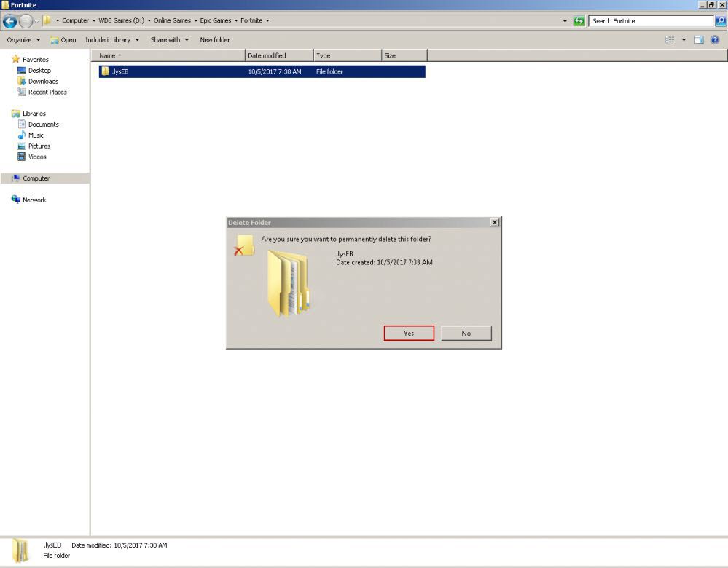This screenshot has width=728, height=568.
Task: Click Yes in Delete Folder dialog
Action: tap(409, 334)
